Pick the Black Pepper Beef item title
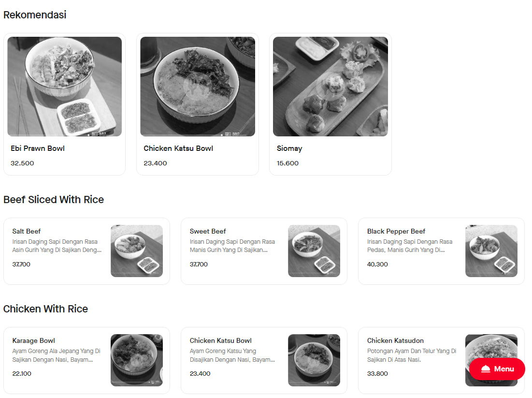 [396, 231]
